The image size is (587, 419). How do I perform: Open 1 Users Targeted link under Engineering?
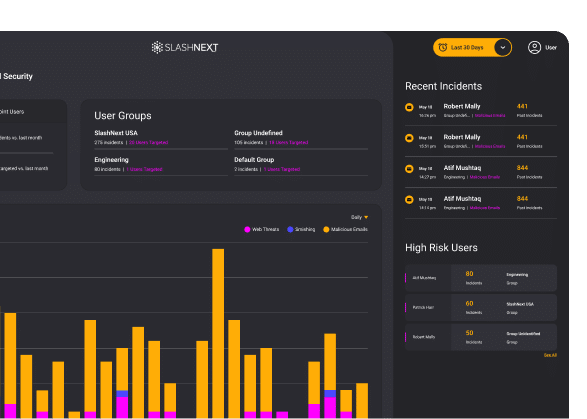pyautogui.click(x=144, y=170)
